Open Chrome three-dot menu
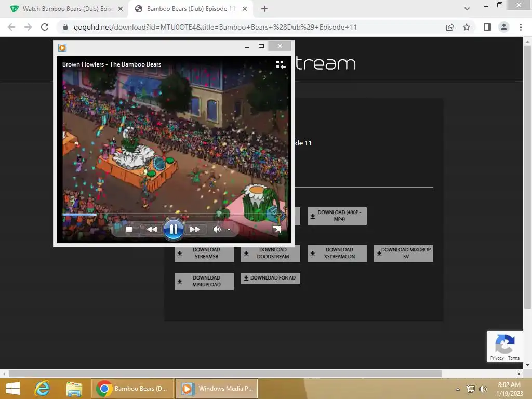Screen dimensions: 532x399 tap(521, 27)
